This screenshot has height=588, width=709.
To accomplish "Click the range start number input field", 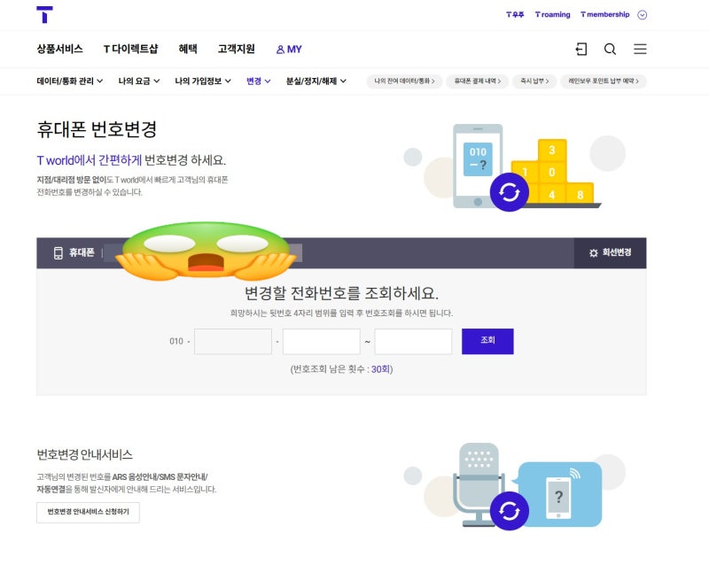I will (322, 341).
